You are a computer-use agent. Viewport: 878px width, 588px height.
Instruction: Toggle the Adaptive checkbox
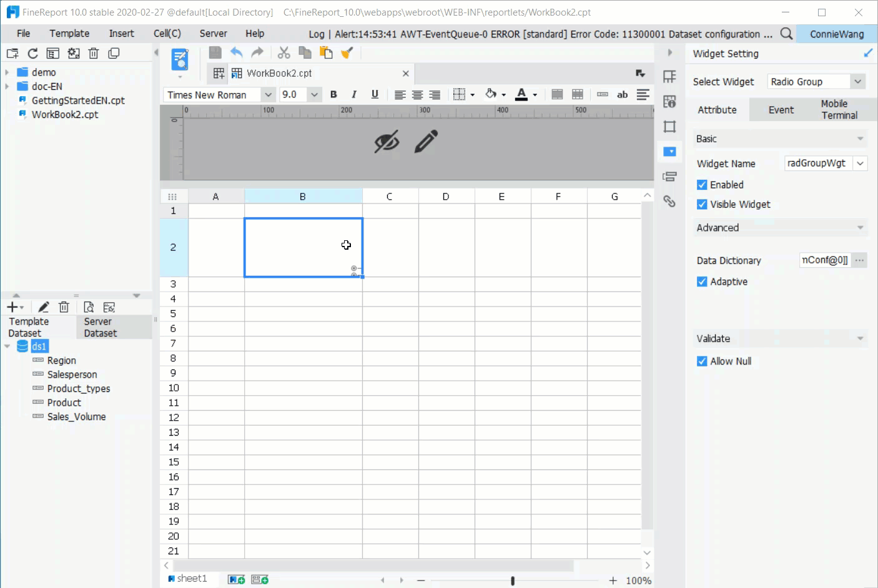(702, 282)
